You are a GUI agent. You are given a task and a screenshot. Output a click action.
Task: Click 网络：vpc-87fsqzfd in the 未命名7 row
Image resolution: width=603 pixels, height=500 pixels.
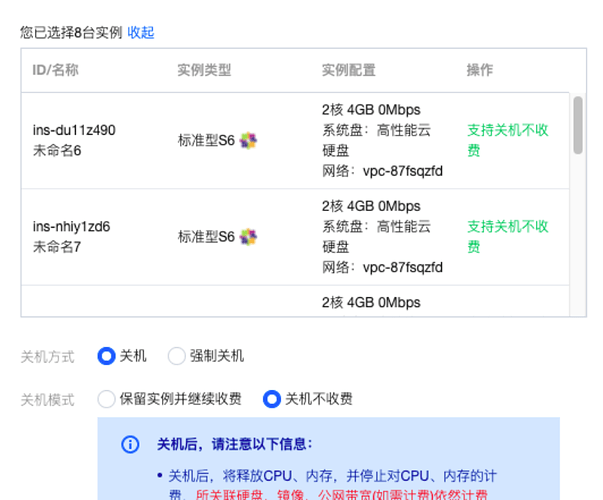tap(382, 267)
